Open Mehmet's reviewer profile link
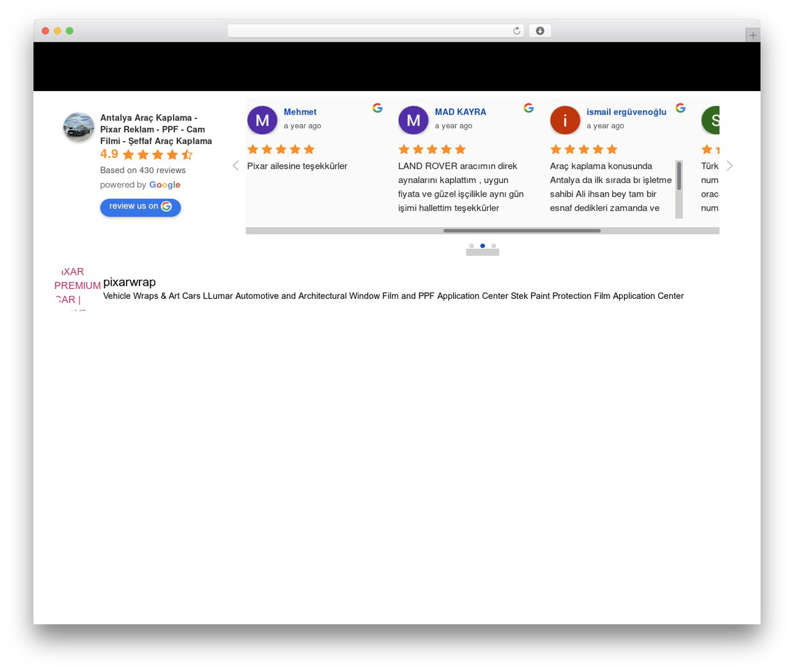 point(300,112)
